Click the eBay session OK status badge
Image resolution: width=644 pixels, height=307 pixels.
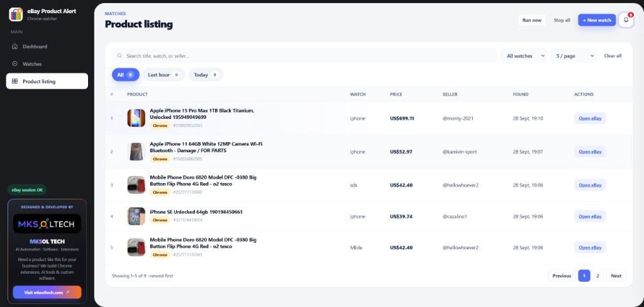pos(27,190)
